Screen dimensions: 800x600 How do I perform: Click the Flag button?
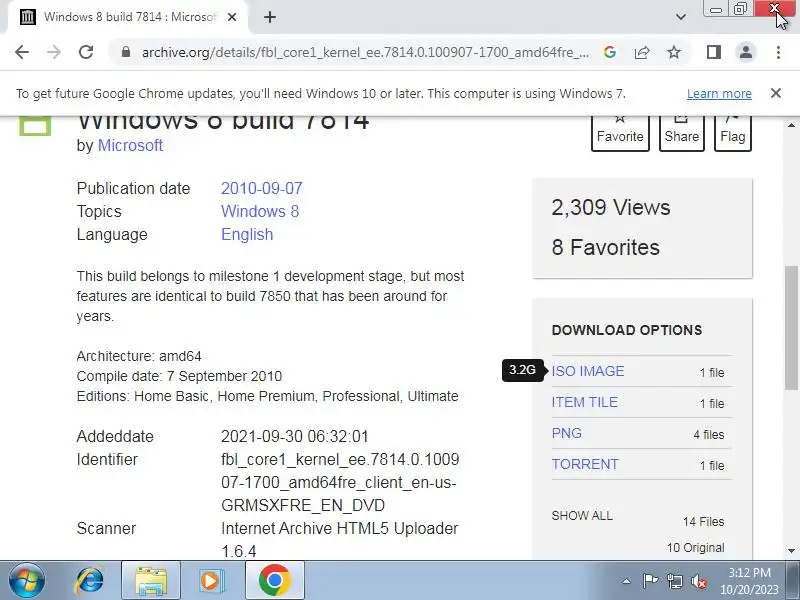[x=733, y=133]
